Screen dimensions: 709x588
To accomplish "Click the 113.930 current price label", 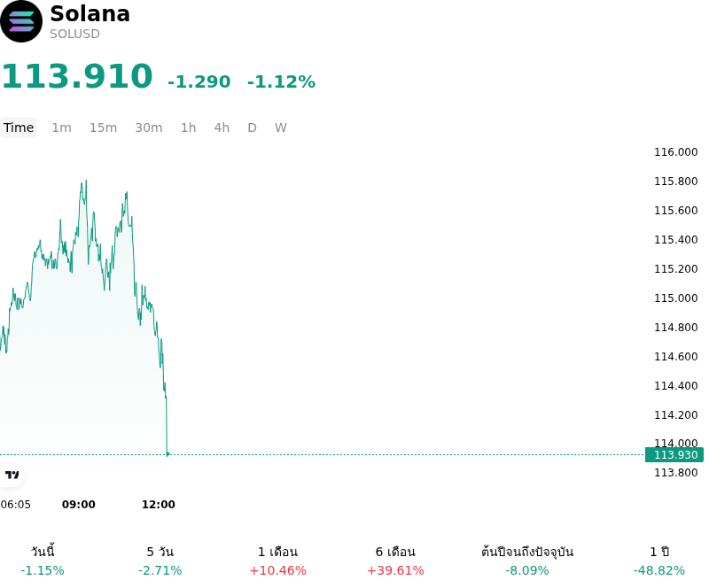I will pyautogui.click(x=674, y=454).
